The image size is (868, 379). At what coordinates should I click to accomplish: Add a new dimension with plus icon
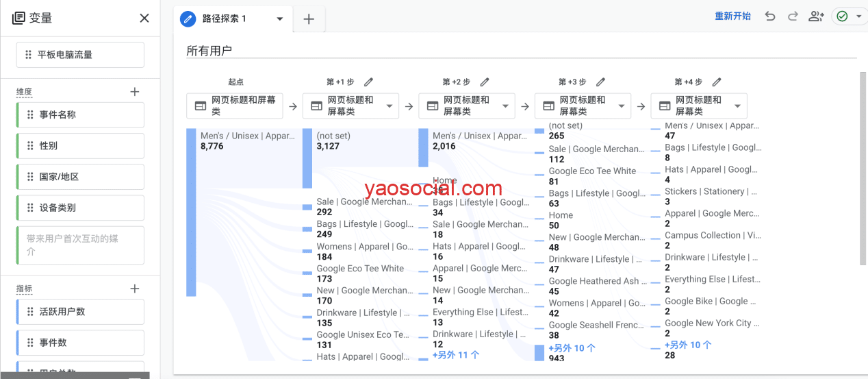click(x=135, y=92)
